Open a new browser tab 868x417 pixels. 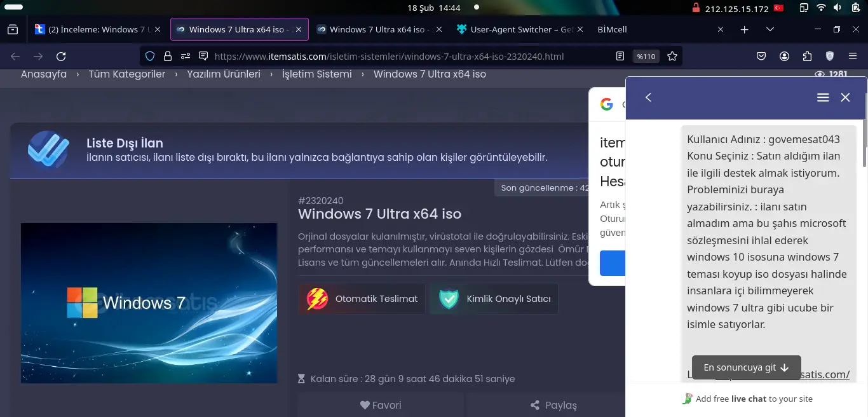(x=745, y=29)
